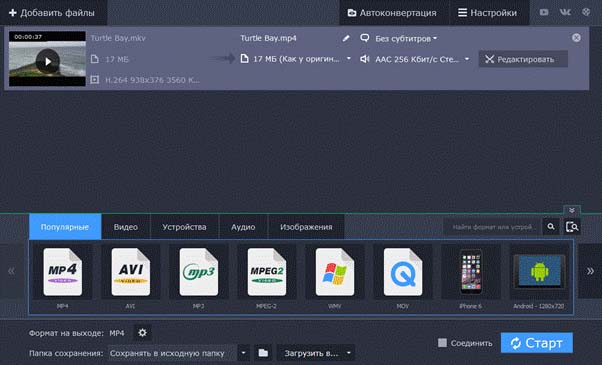Click the output file size icon
Viewport: 602px width, 365px height.
[244, 59]
